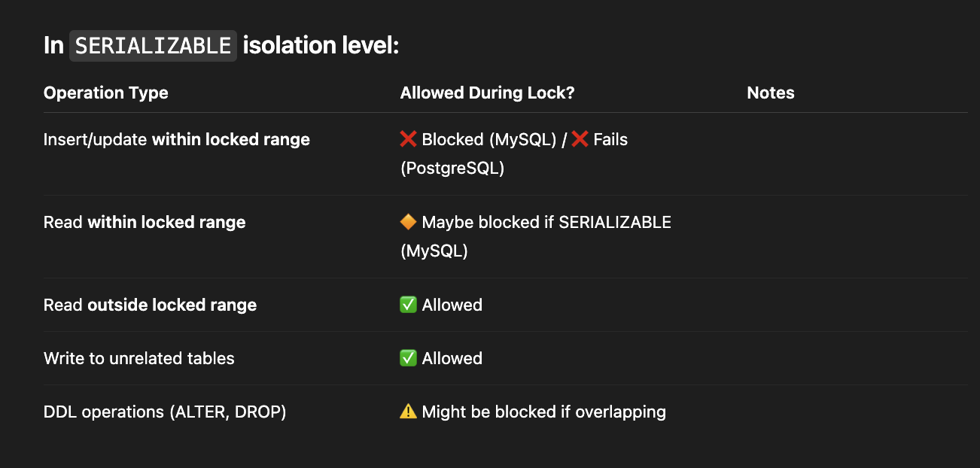Click green checkmark in Read outside locked range row

click(409, 305)
